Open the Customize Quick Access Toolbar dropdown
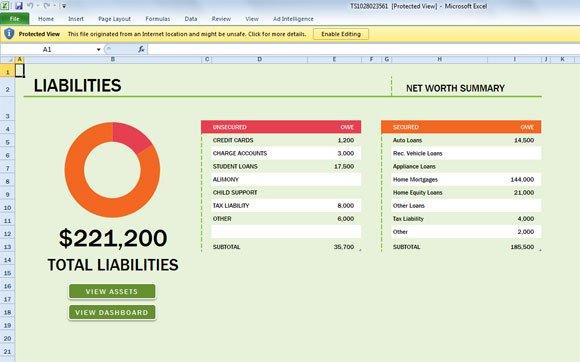This screenshot has height=362, width=580. click(64, 6)
